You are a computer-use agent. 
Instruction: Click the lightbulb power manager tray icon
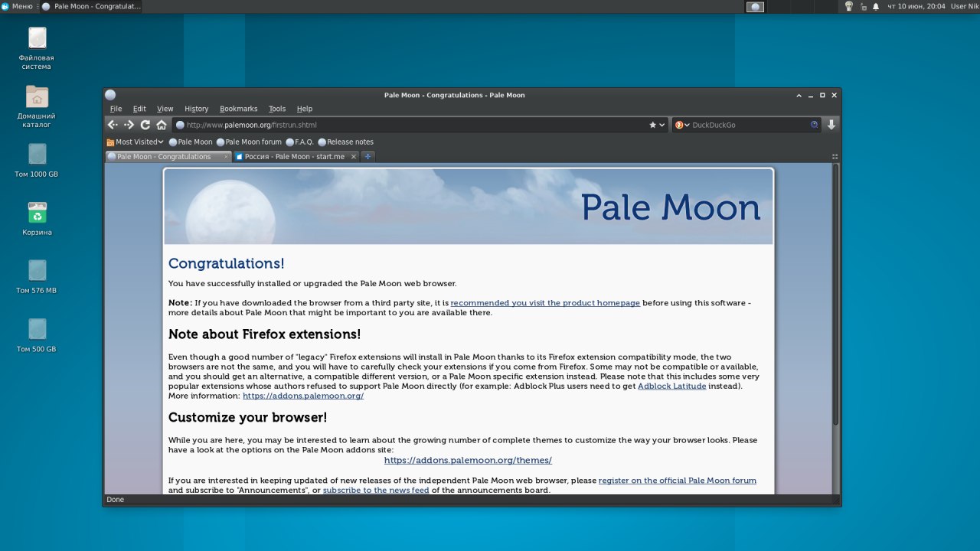(849, 6)
